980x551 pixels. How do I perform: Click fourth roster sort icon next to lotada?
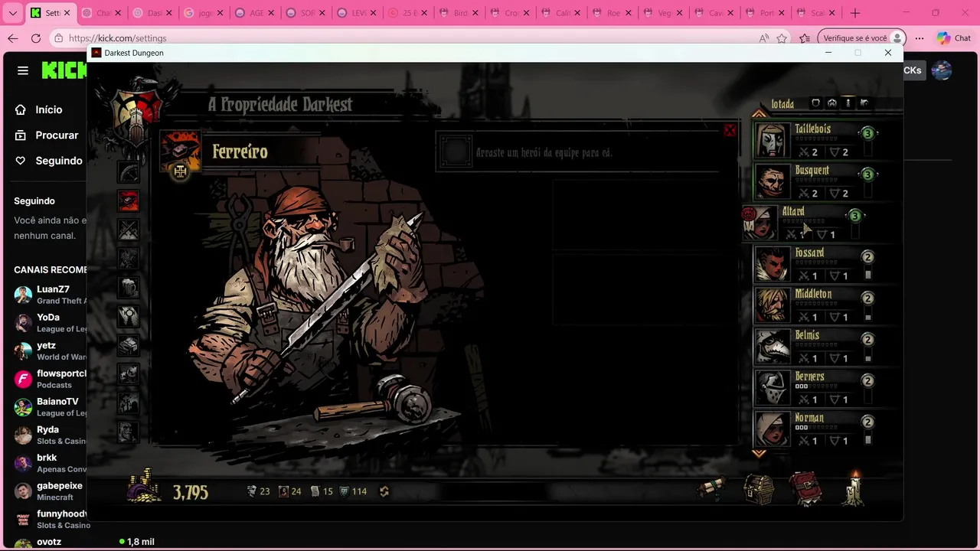[864, 103]
